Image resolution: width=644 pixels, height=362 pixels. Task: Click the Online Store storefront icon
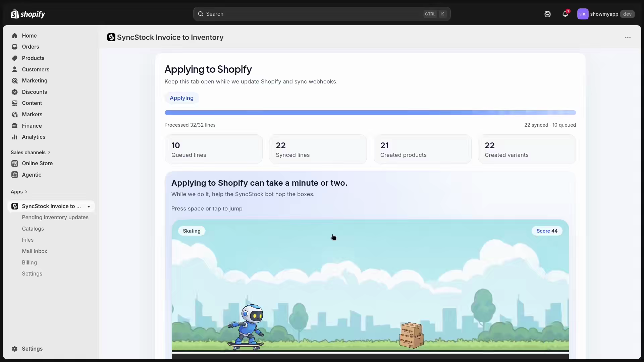[15, 164]
